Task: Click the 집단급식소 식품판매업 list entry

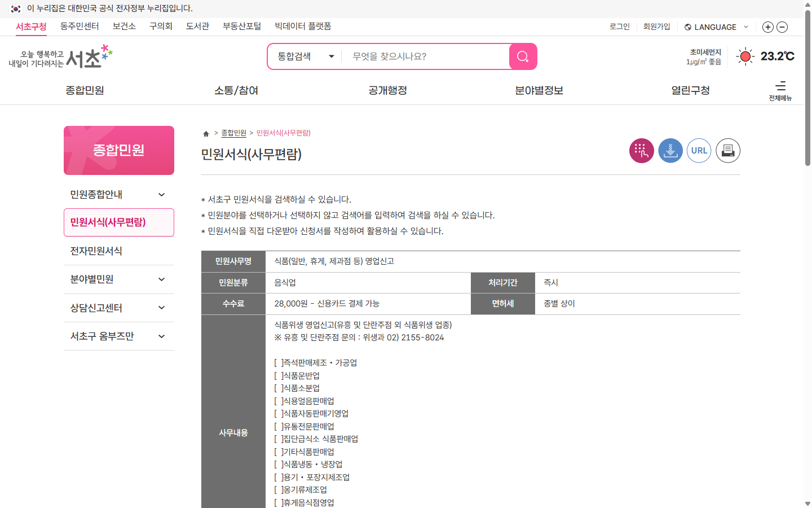Action: tap(316, 439)
